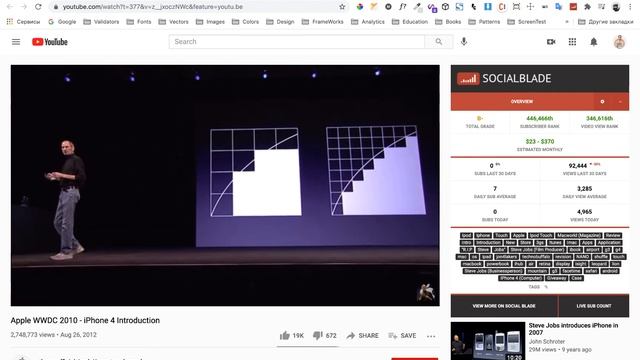Expand the Fonts bookmarks folder
Image resolution: width=640 pixels, height=360 pixels.
139,22
